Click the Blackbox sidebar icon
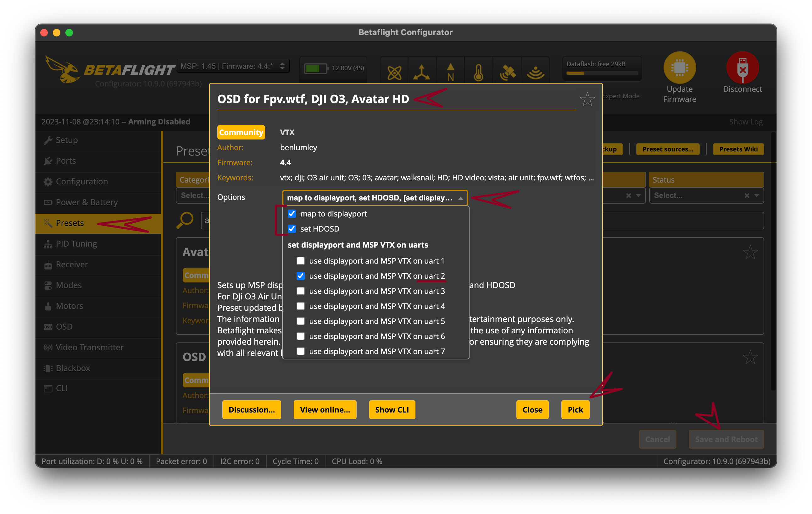812x514 pixels. (48, 368)
